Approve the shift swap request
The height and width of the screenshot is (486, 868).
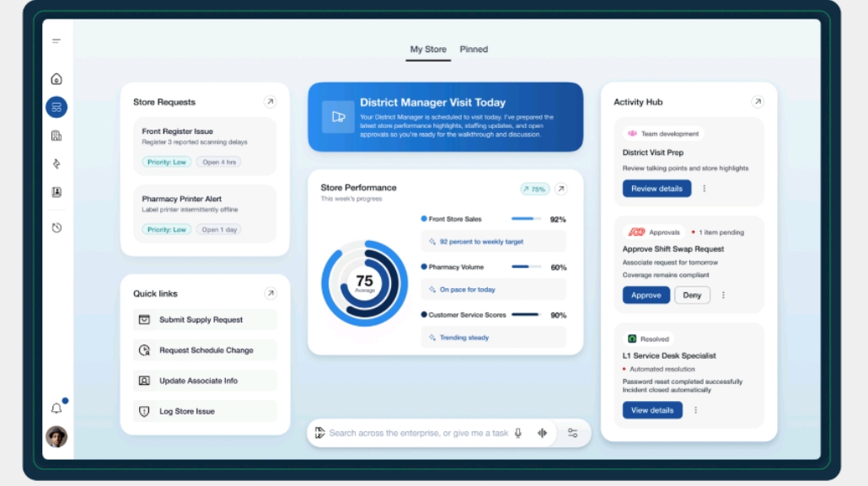646,296
